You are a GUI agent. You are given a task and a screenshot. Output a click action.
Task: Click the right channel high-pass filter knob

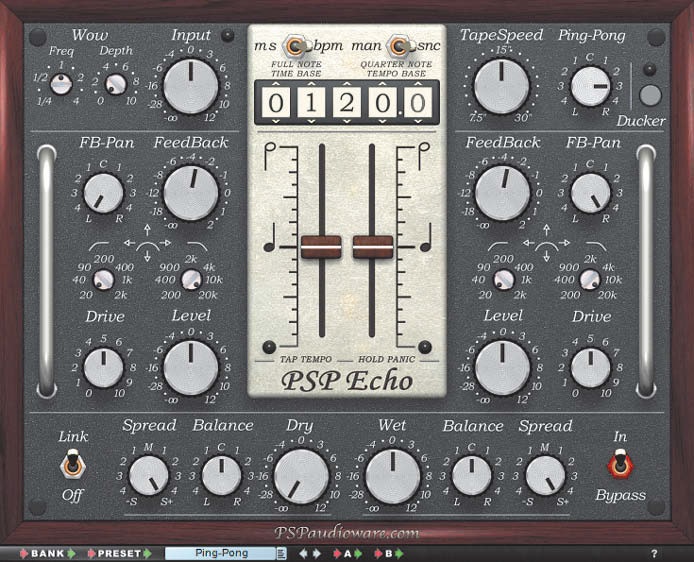(504, 280)
